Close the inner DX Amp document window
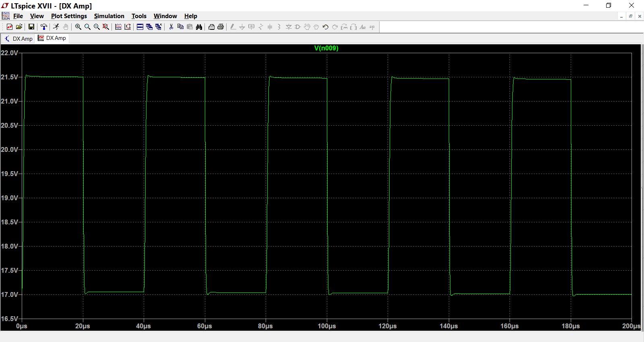 [x=640, y=17]
